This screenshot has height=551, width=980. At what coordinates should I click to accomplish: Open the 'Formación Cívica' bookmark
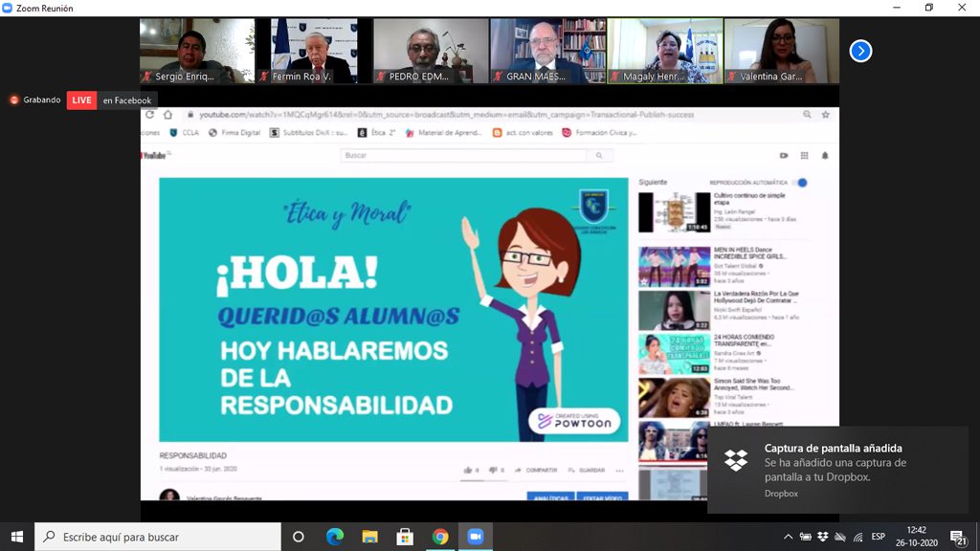point(599,133)
